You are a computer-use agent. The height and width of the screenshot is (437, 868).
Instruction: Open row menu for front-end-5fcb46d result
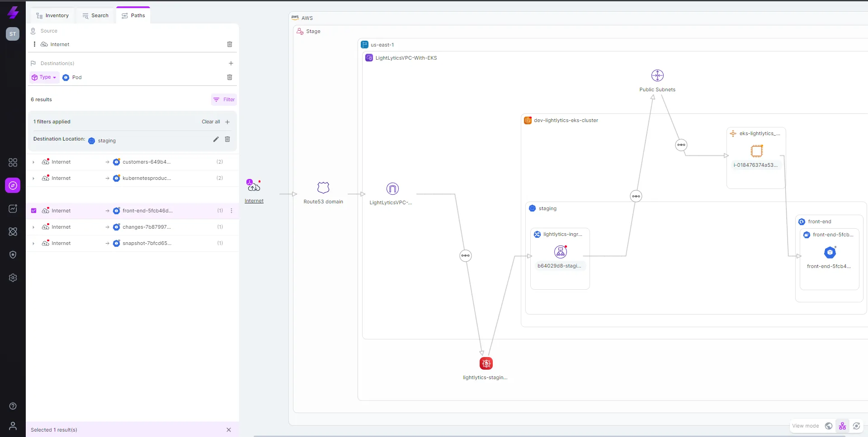click(231, 211)
